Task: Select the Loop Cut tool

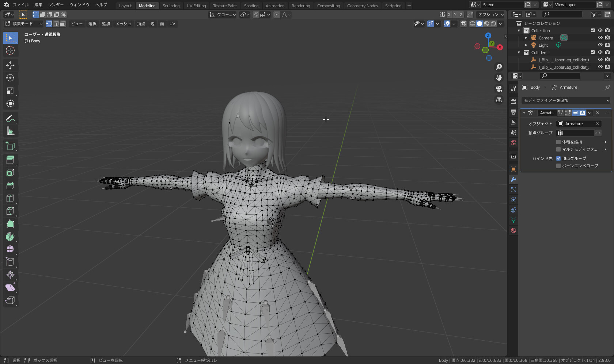Action: [10, 198]
